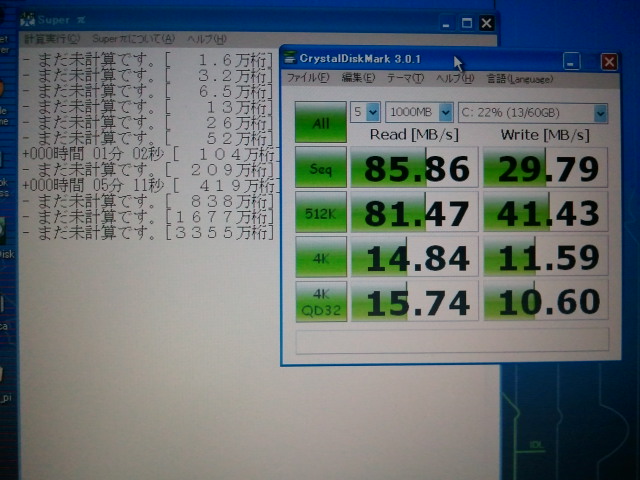Select the 52万桁 row in Super π
Image resolution: width=640 pixels, height=480 pixels.
coord(148,139)
